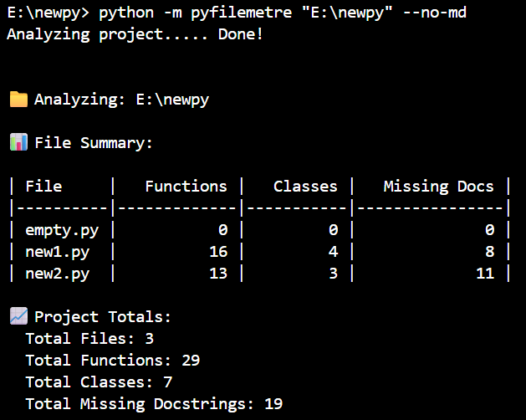Viewport: 526px width, 420px height.
Task: Click the bar chart emoji beside File Summary
Action: [x=18, y=142]
